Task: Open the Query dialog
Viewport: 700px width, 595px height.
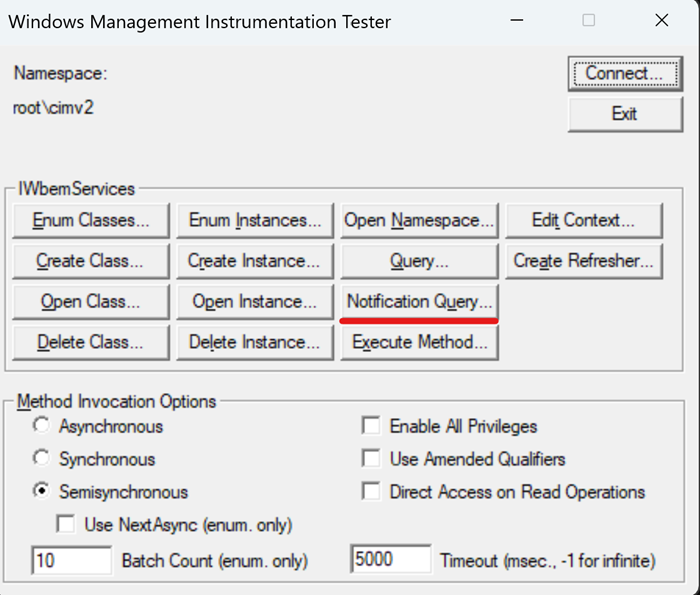Action: pos(419,261)
